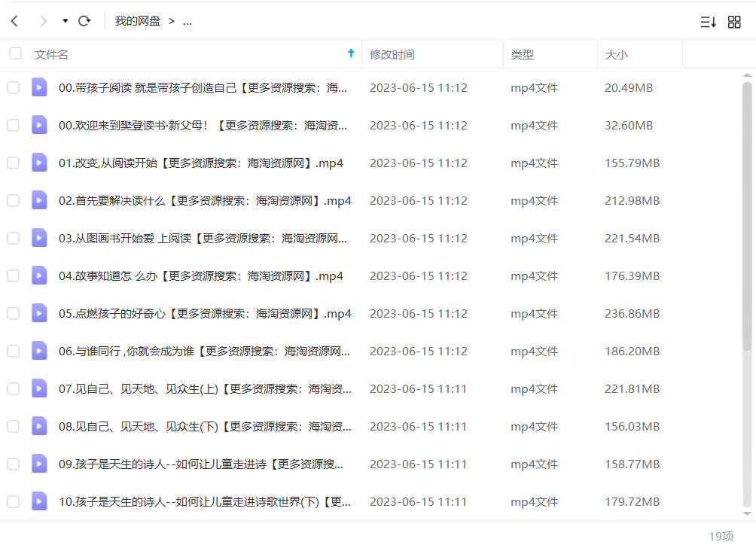Screen dimensions: 756x551
Task: Check the box for 05.点燃孩子的好奇心 file
Action: [x=13, y=313]
